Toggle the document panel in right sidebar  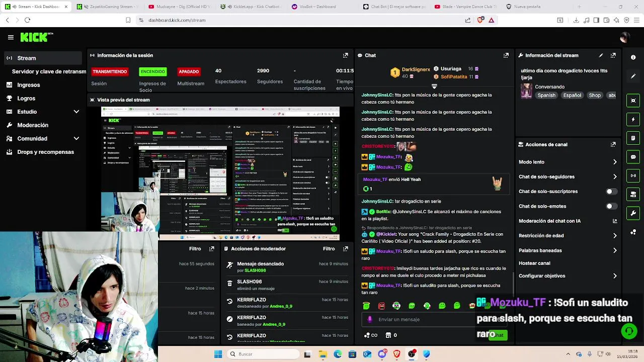[633, 138]
